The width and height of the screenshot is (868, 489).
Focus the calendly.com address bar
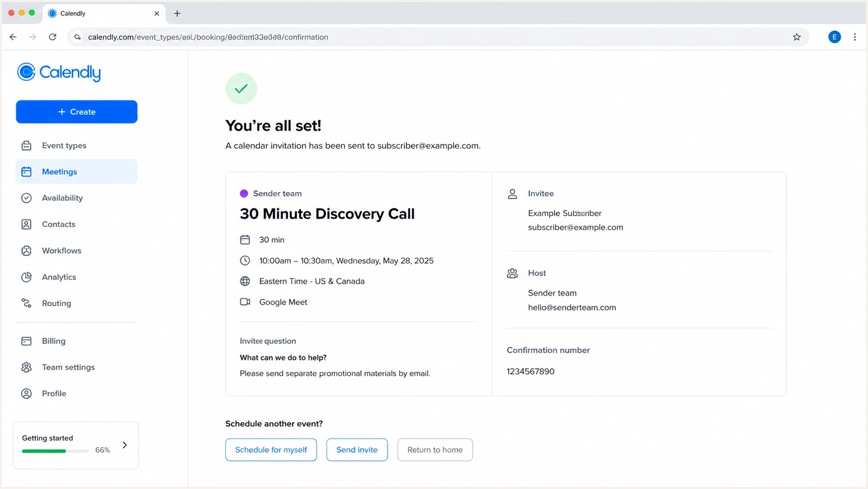pos(436,37)
